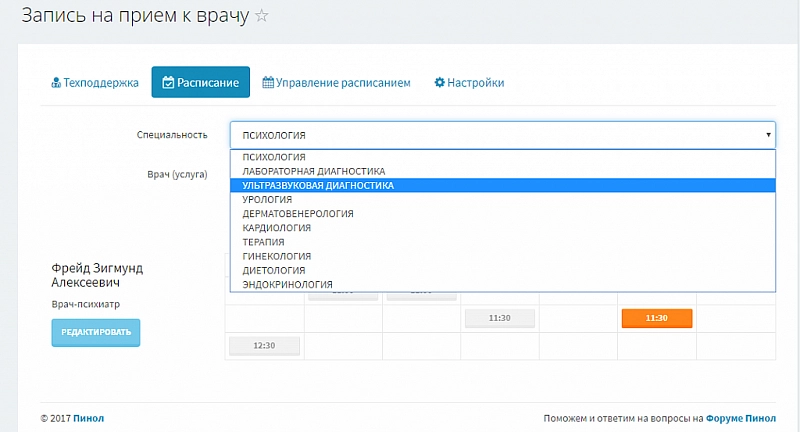Select the orange 11:30 time slot
The image size is (800, 432).
pyautogui.click(x=656, y=318)
